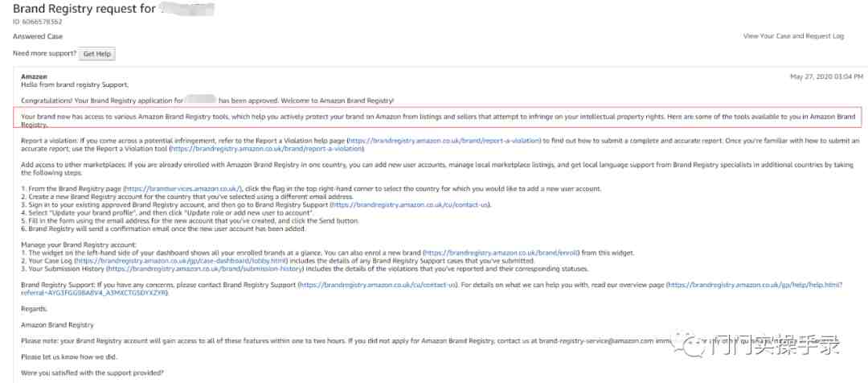The image size is (868, 383).
Task: Select the 'Answered Case' status text
Action: 38,36
